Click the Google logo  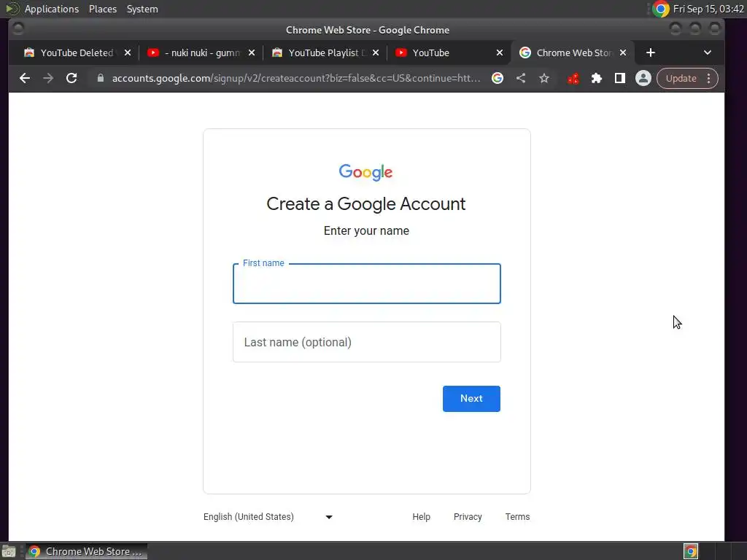(366, 172)
